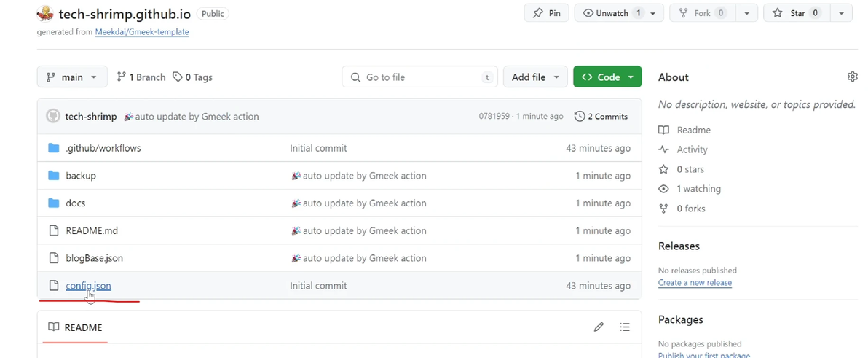Select the README tab

[x=75, y=327]
